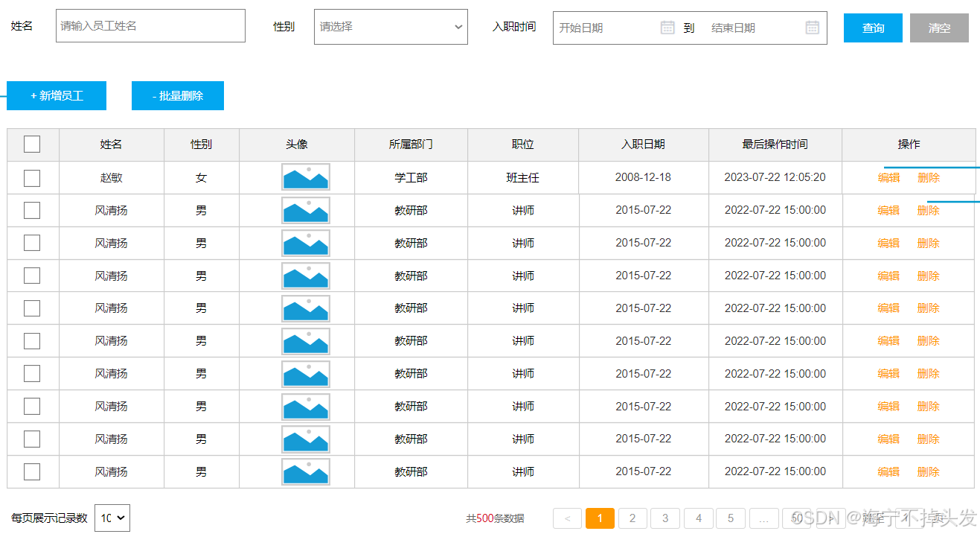Reset filters with 清空 button
The image size is (980, 534).
(939, 28)
